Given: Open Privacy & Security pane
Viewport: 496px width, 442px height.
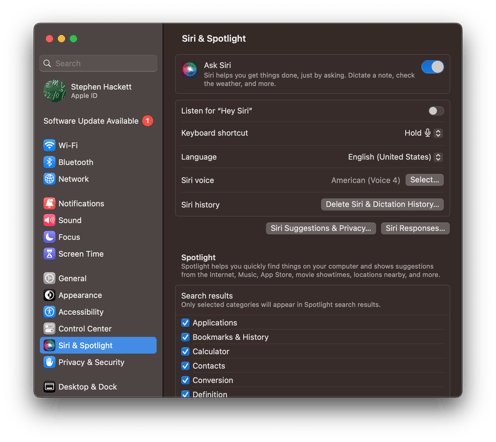Looking at the screenshot, I should pyautogui.click(x=98, y=362).
